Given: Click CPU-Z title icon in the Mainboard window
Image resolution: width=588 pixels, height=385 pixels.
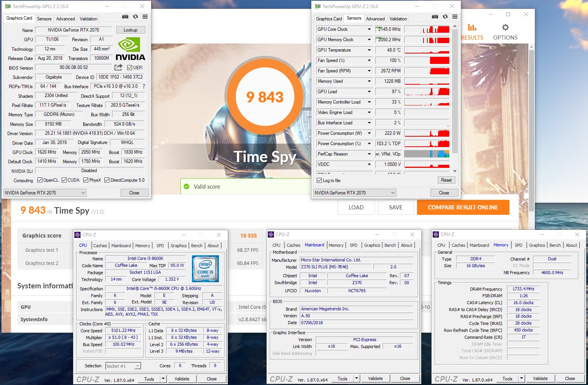Looking at the screenshot, I should pos(271,234).
